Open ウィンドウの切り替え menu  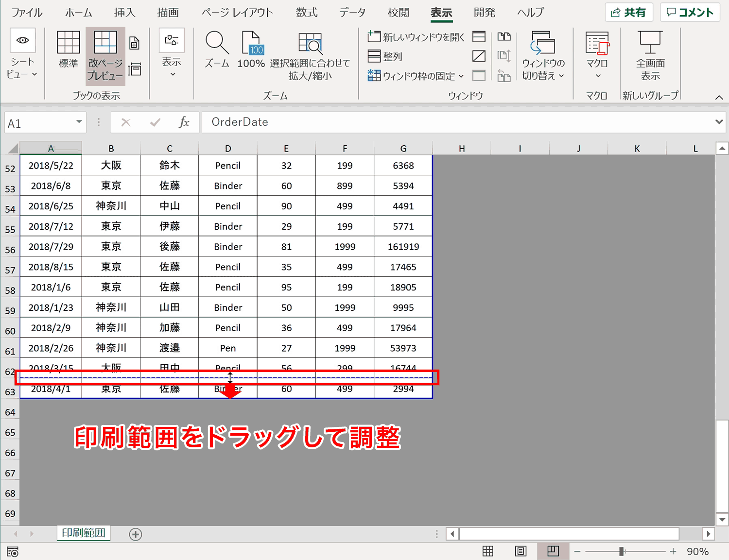(x=543, y=55)
